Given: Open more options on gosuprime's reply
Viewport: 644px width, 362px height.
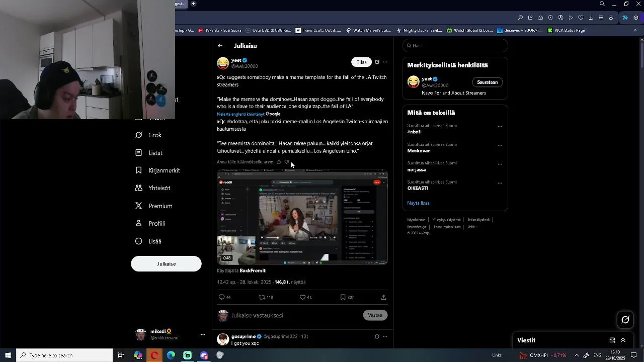Looking at the screenshot, I should click(385, 336).
